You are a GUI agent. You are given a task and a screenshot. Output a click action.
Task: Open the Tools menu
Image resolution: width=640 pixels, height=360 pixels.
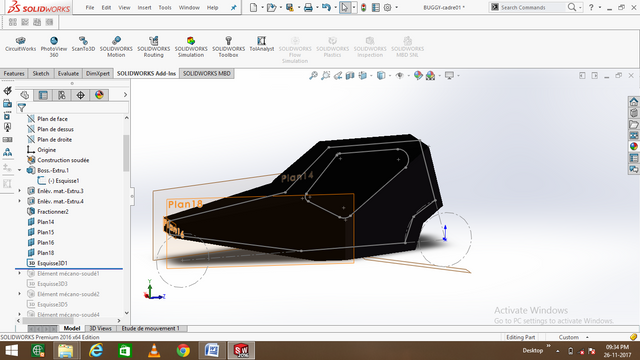(165, 7)
